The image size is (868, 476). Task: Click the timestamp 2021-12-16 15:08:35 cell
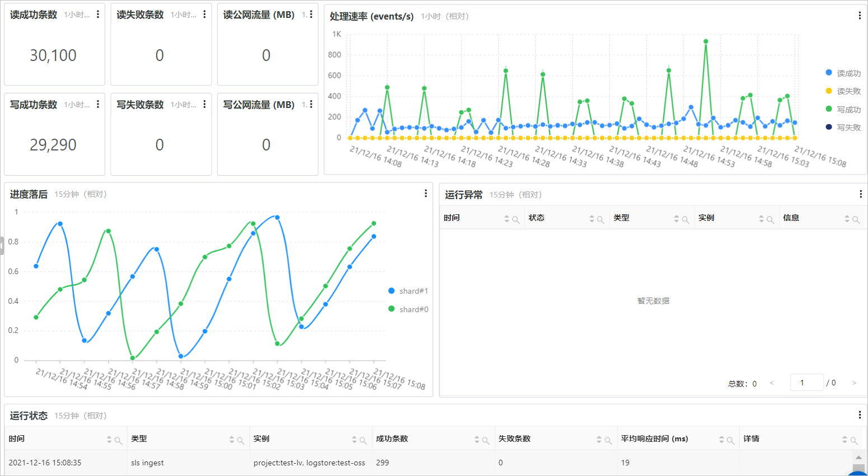pyautogui.click(x=45, y=463)
